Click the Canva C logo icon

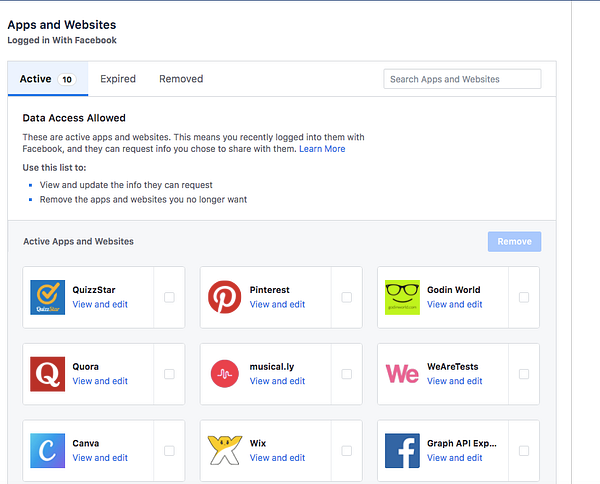(47, 451)
